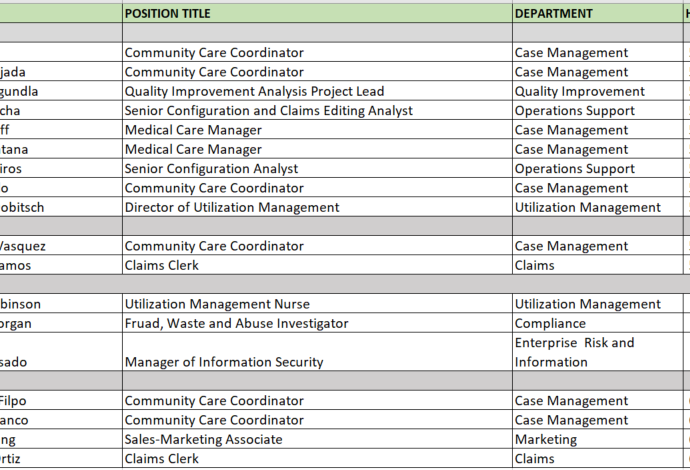Click the Director of Utilization Management cell
The height and width of the screenshot is (470, 690).
317,207
